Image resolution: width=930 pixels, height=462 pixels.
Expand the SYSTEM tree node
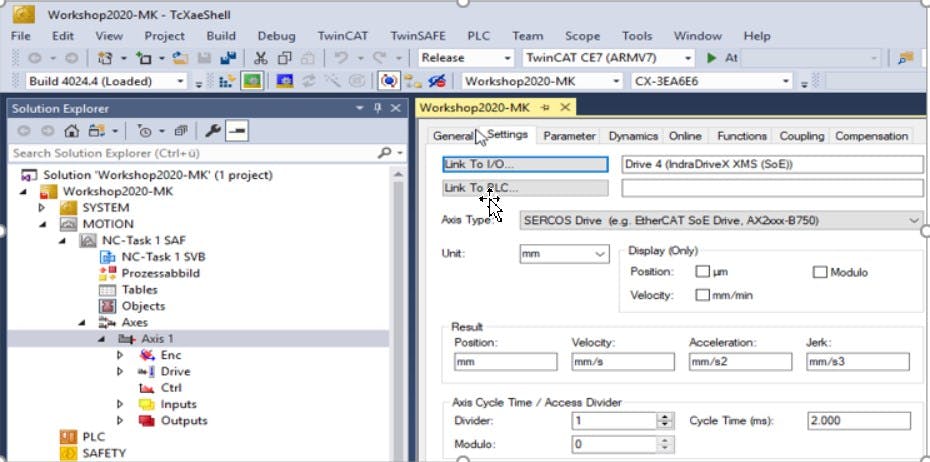pyautogui.click(x=42, y=208)
